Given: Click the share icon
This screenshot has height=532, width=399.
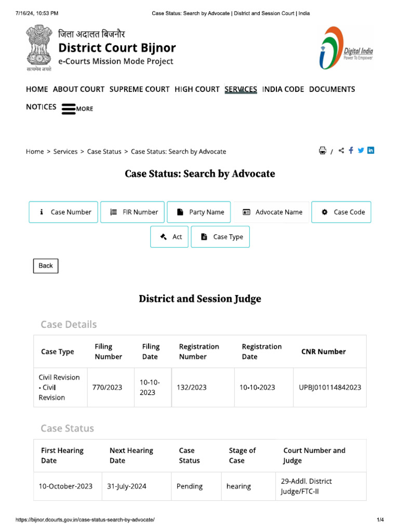Looking at the screenshot, I should pos(341,151).
